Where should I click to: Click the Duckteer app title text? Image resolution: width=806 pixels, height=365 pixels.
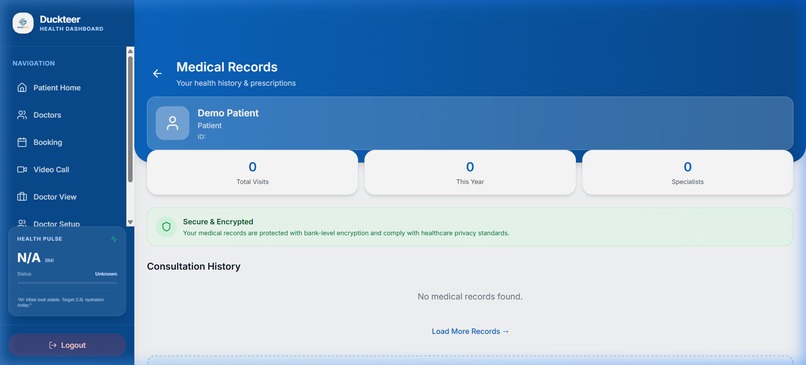[60, 19]
